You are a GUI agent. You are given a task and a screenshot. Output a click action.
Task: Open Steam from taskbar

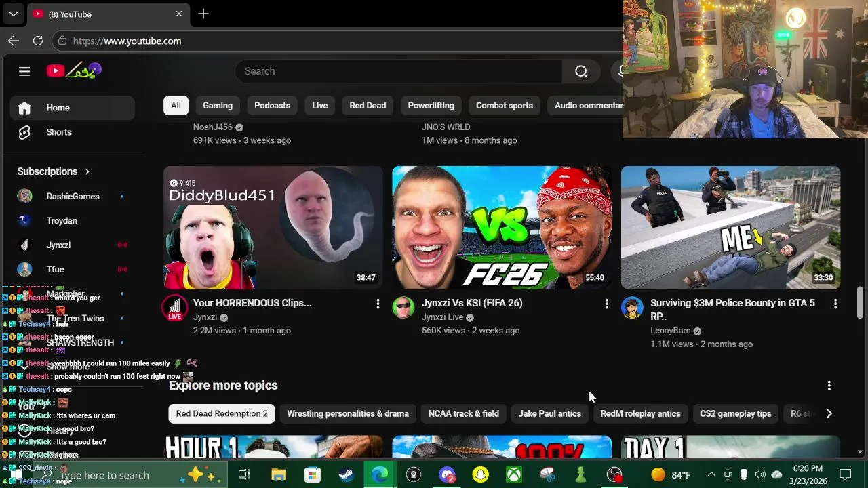coord(346,475)
